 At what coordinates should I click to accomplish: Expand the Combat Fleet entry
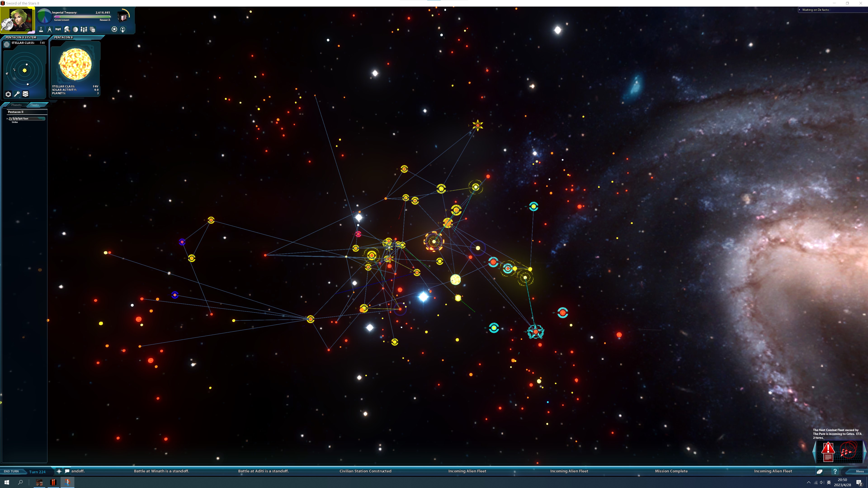coord(7,119)
